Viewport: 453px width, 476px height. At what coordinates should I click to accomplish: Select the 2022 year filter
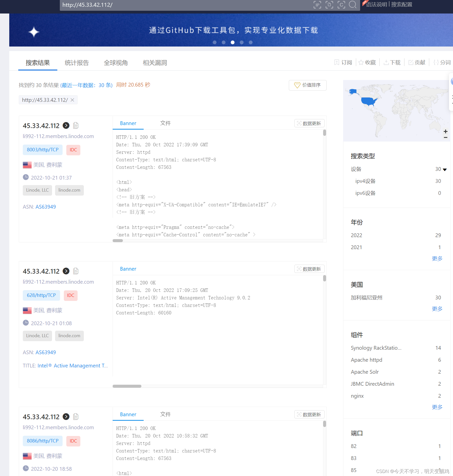click(356, 235)
